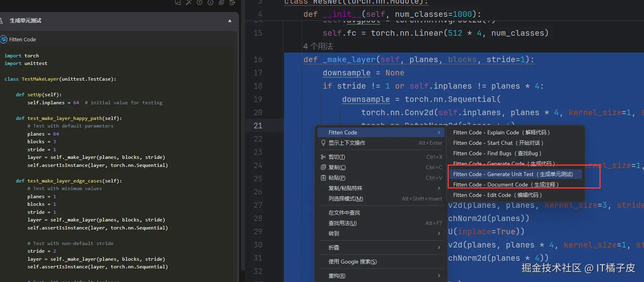644x282 pixels.
Task: Select Fitten Code - Generate Unit Test item
Action: coord(516,174)
